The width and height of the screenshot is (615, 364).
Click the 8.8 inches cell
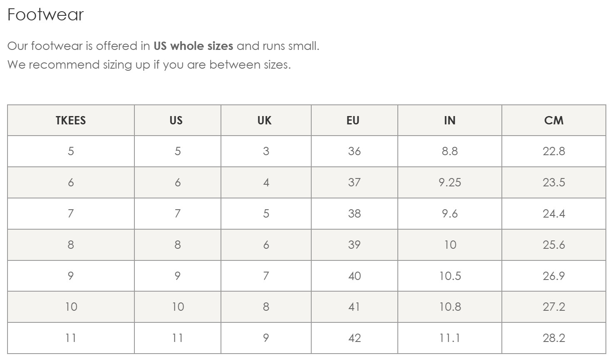[x=450, y=151]
